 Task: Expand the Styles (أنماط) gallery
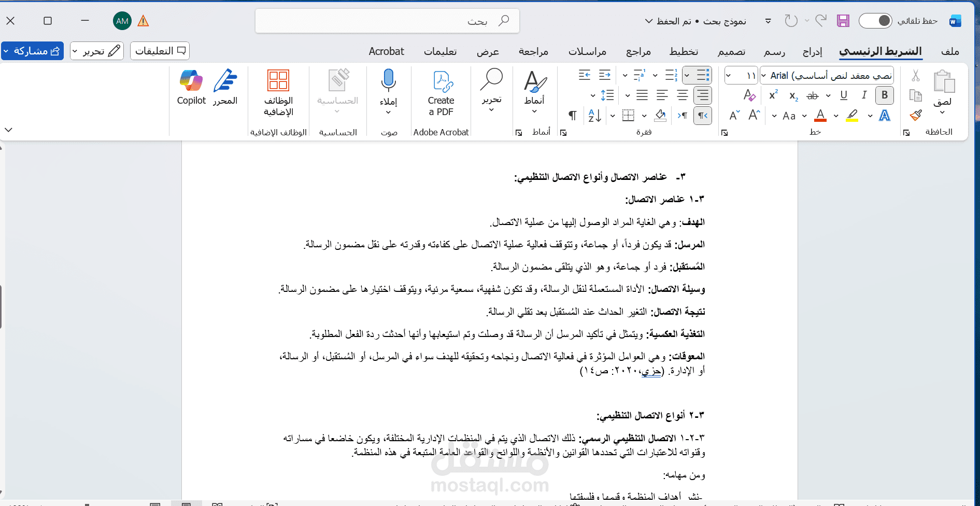click(x=534, y=111)
